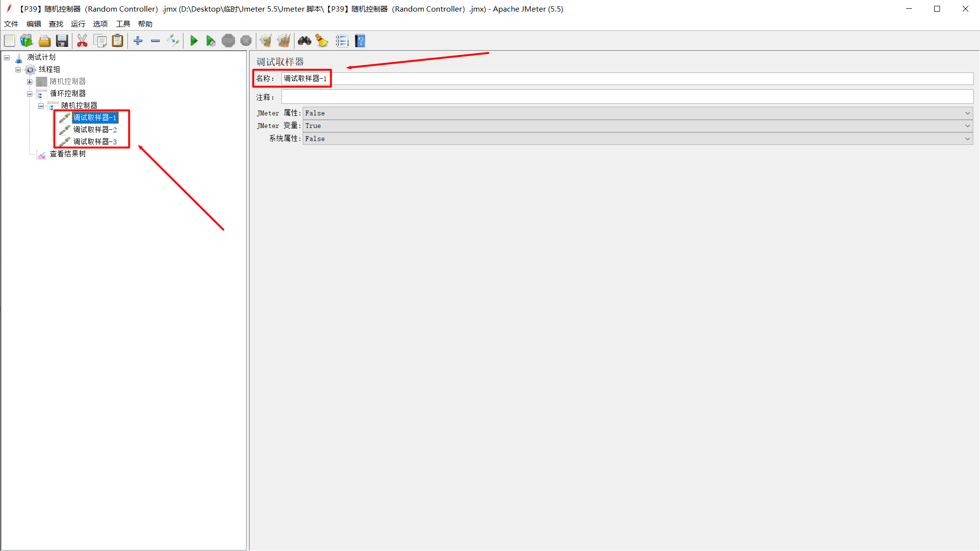Select 线程组 in the tree
The image size is (980, 551).
[x=50, y=70]
